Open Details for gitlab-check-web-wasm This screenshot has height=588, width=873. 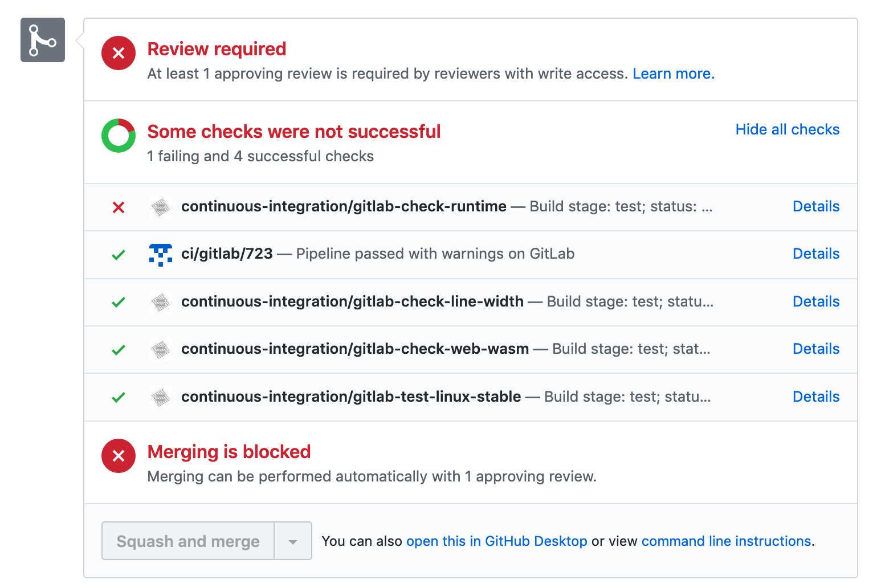(816, 349)
